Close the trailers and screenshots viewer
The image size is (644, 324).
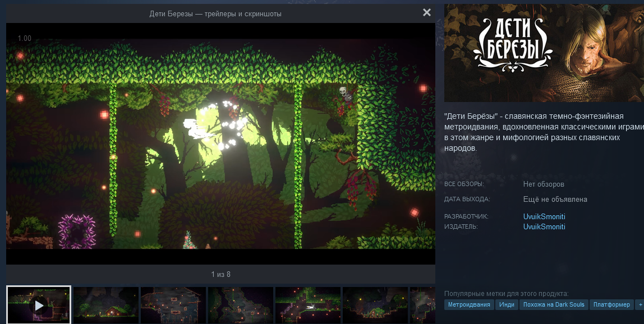click(427, 12)
